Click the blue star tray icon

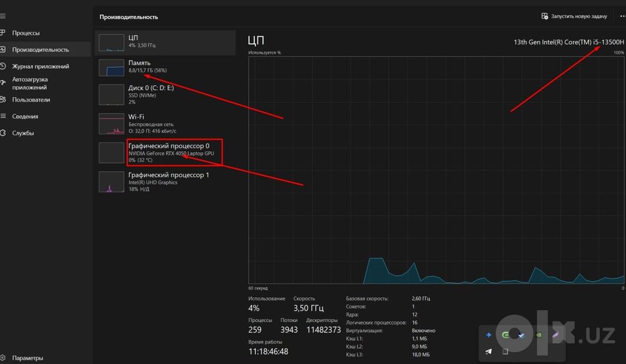[x=489, y=335]
